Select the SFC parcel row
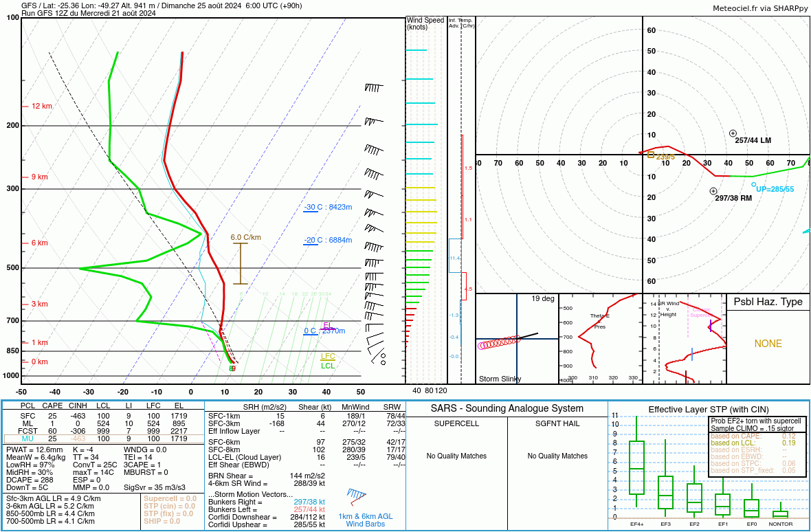 [x=104, y=416]
